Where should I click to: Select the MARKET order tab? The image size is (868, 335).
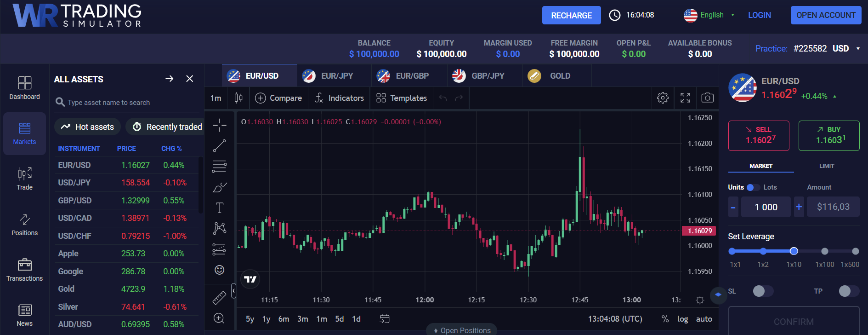pyautogui.click(x=761, y=166)
